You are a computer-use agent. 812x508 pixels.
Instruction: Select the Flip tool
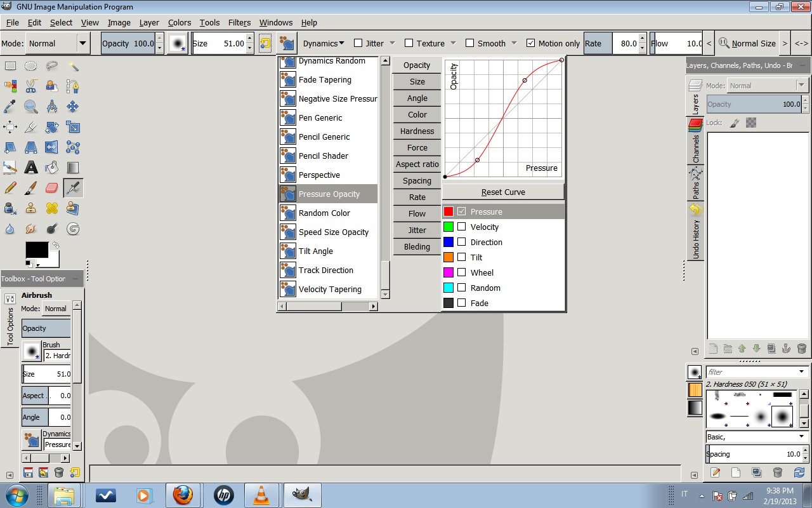click(52, 147)
